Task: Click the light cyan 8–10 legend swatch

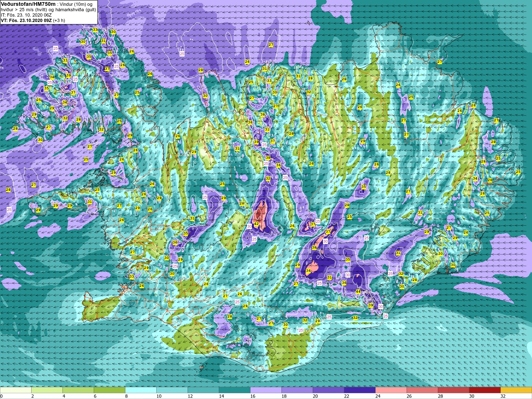Action: pyautogui.click(x=141, y=390)
